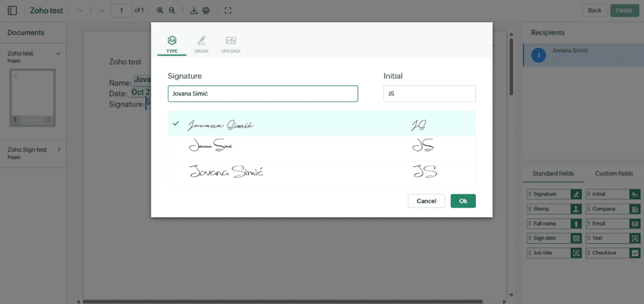644x304 pixels.
Task: Download the document
Action: pos(194,10)
